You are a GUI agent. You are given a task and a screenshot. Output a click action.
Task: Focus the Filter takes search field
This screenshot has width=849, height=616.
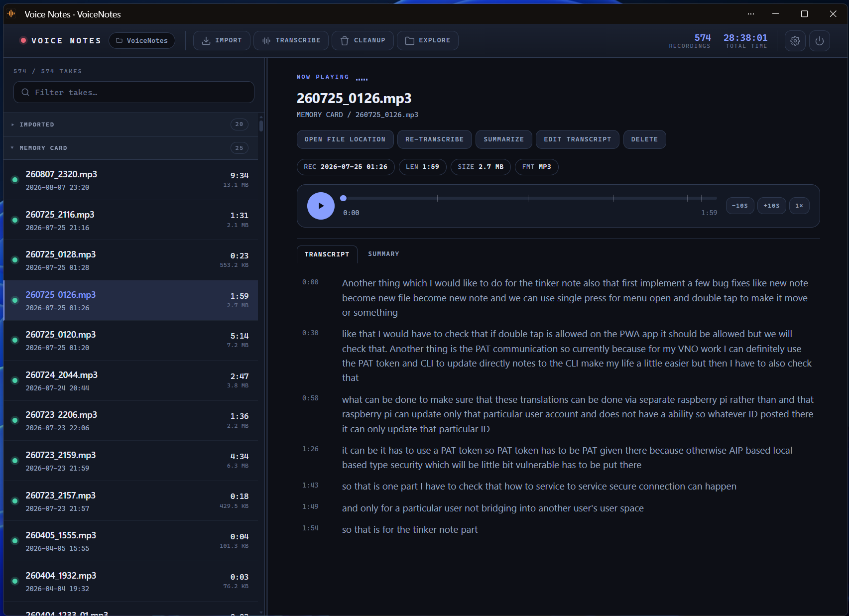pyautogui.click(x=134, y=92)
